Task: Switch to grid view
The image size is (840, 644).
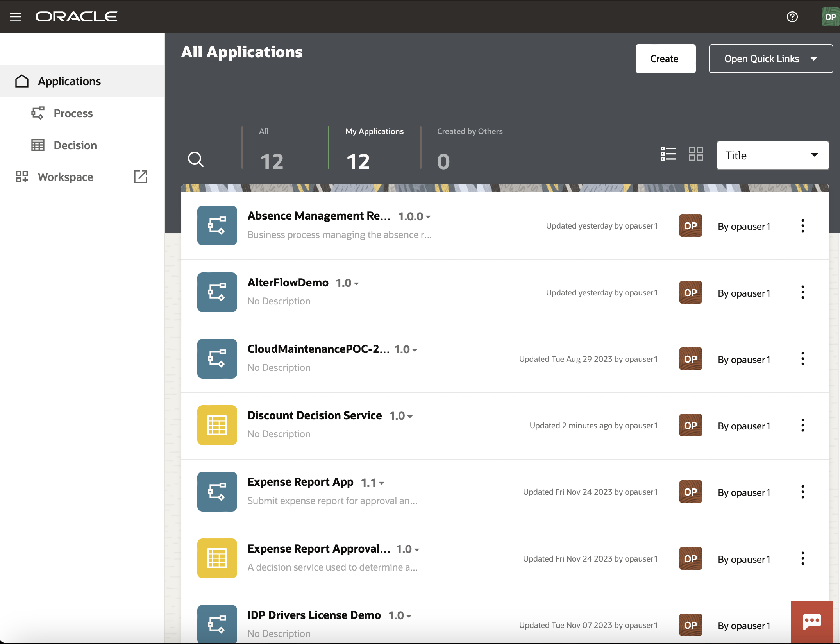Action: tap(696, 154)
